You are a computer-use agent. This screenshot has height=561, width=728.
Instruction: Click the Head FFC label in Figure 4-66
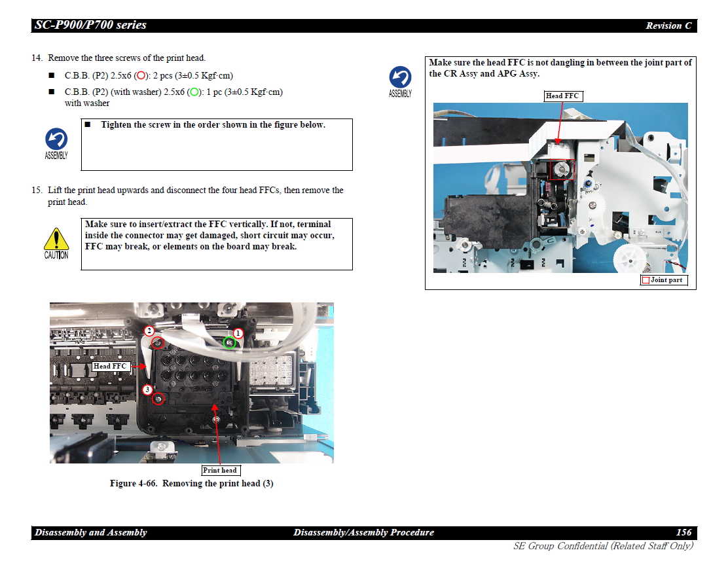click(x=110, y=366)
